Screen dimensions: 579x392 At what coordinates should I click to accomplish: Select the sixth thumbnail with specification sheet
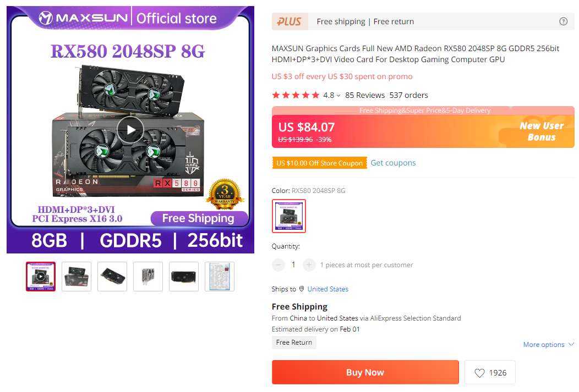click(x=220, y=277)
